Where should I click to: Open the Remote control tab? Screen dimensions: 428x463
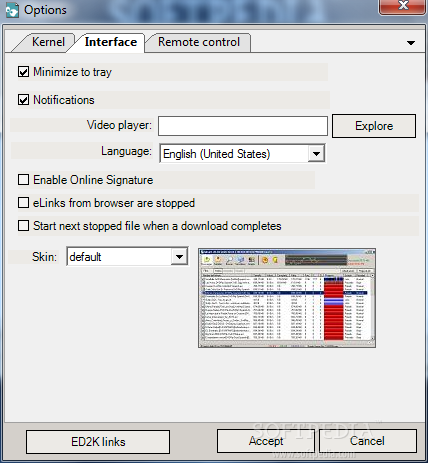click(199, 42)
